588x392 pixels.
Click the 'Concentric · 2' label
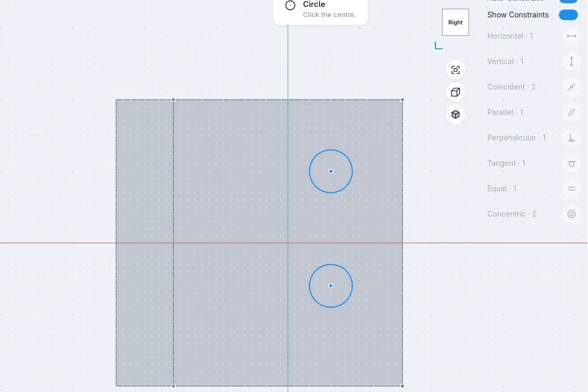(x=512, y=214)
